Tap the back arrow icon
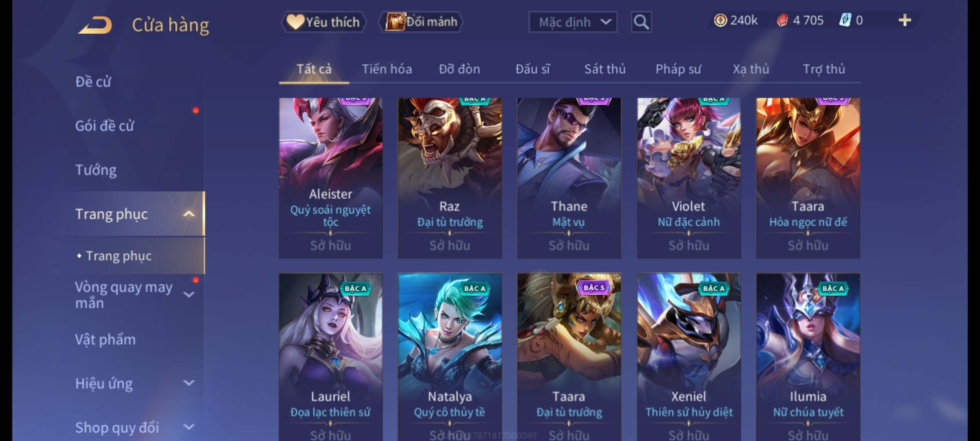 (x=95, y=25)
